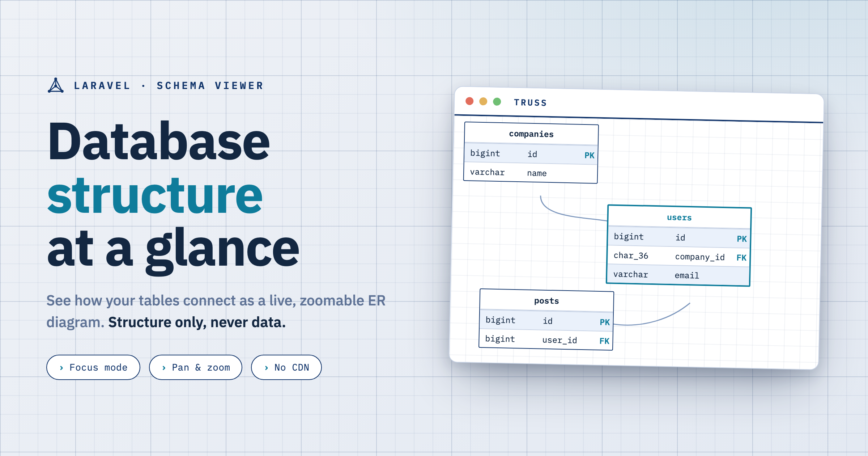Click PK badge in companies id row

point(590,156)
